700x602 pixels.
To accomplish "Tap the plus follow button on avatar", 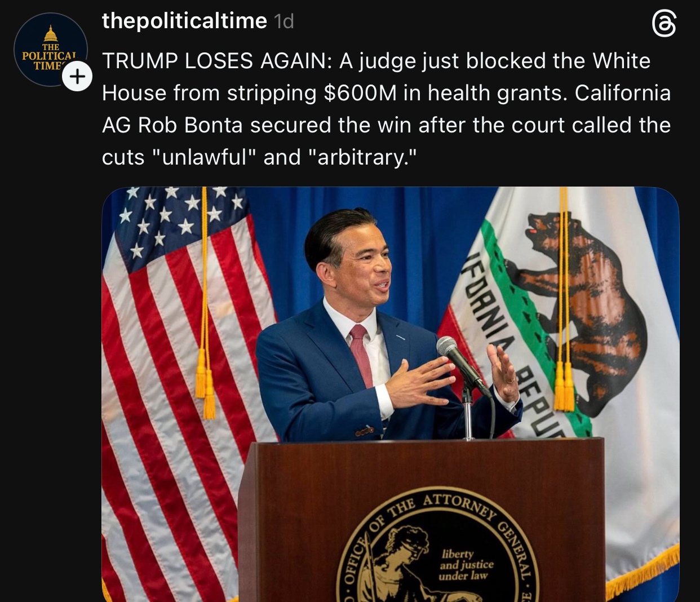I will pyautogui.click(x=77, y=76).
